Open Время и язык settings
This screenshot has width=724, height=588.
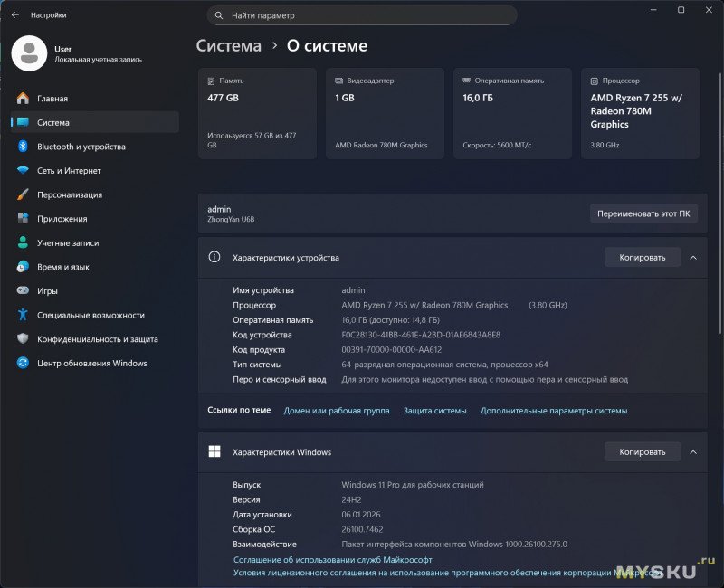tap(62, 267)
